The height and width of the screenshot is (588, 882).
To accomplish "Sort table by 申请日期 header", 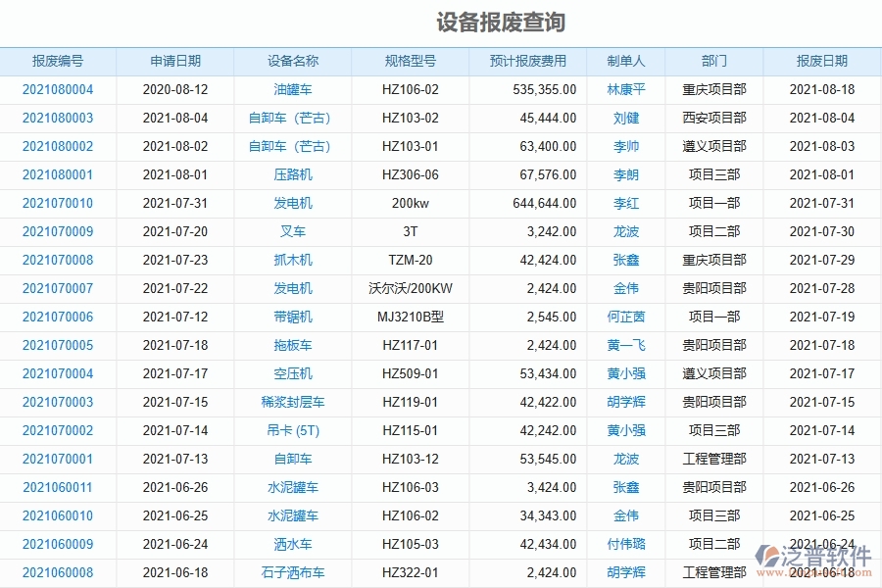I will (174, 61).
